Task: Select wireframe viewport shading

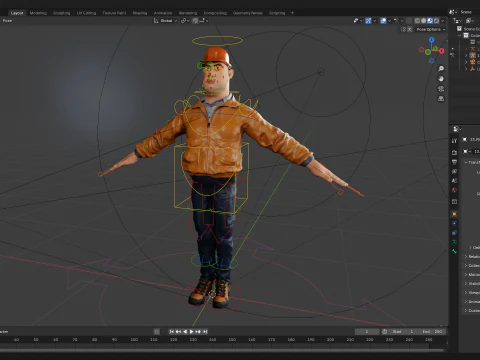Action: [x=417, y=21]
